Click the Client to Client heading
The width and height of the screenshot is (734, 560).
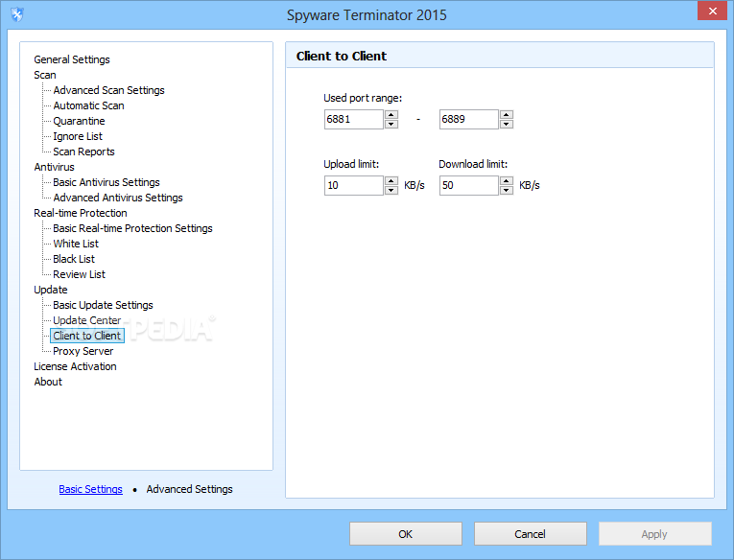coord(342,57)
